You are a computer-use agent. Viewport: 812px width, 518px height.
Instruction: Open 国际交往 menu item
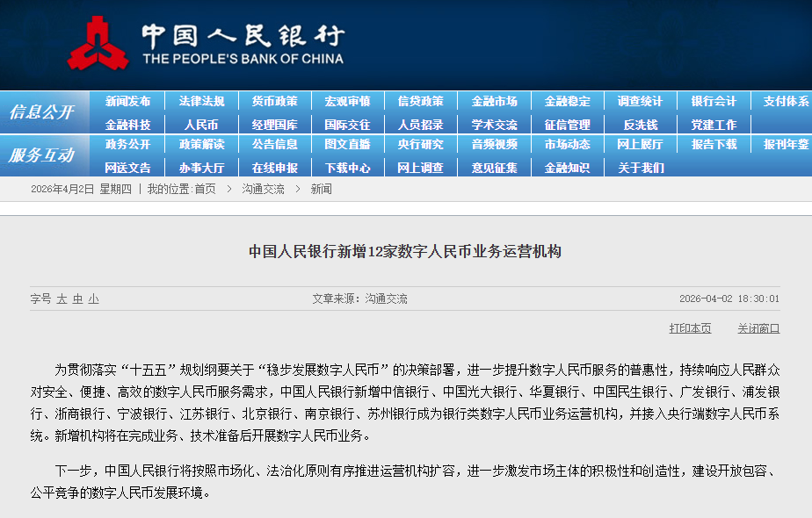coord(347,125)
